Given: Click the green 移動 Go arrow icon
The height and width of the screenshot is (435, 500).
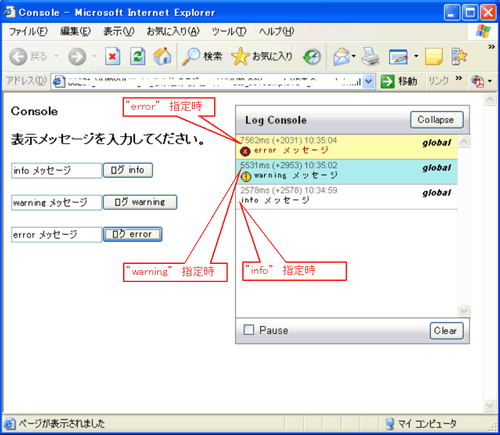Looking at the screenshot, I should [x=388, y=81].
